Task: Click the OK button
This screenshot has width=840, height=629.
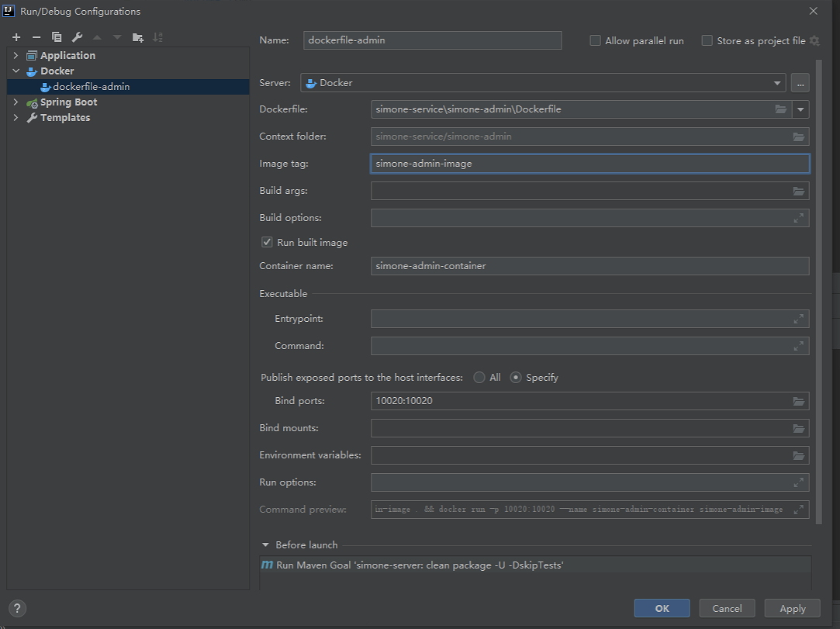Action: (662, 608)
